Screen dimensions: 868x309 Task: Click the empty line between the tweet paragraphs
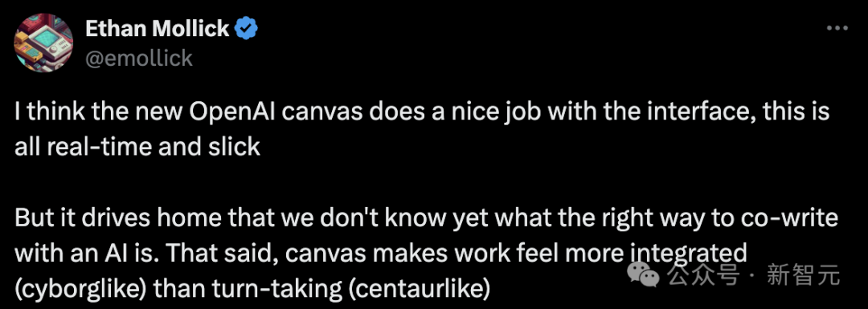click(x=423, y=182)
